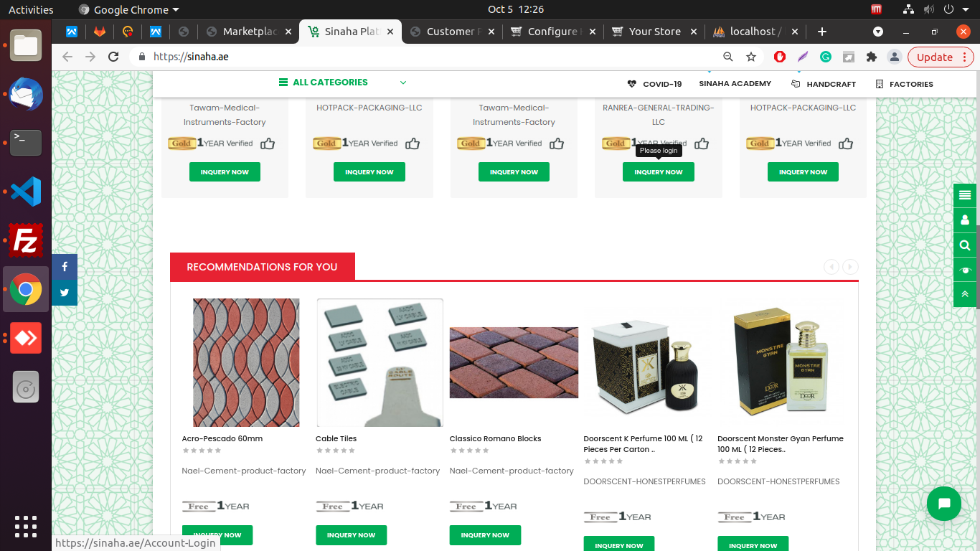Open the HANDCRAFT menu link

(x=824, y=84)
